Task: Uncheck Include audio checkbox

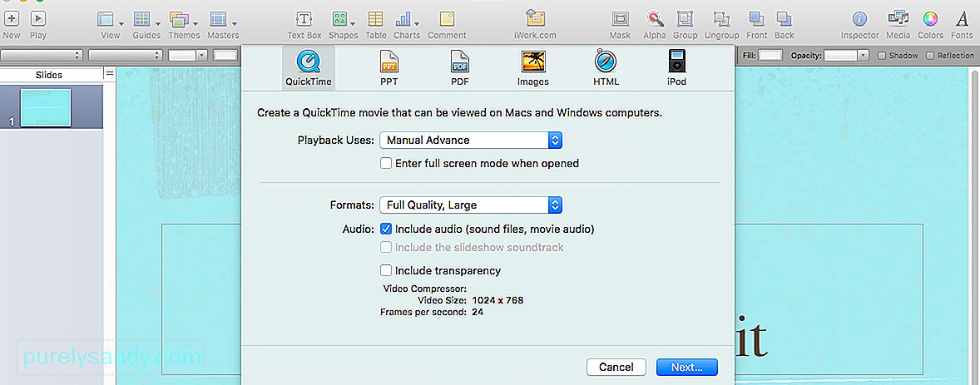Action: coord(386,230)
